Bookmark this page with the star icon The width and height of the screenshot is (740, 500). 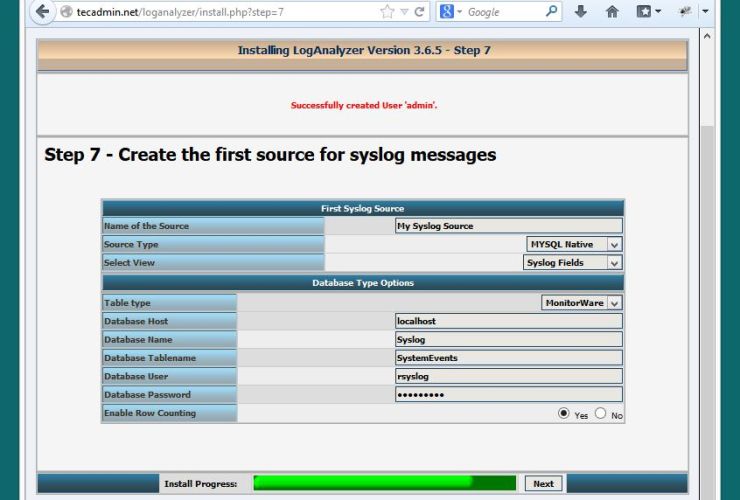click(387, 12)
